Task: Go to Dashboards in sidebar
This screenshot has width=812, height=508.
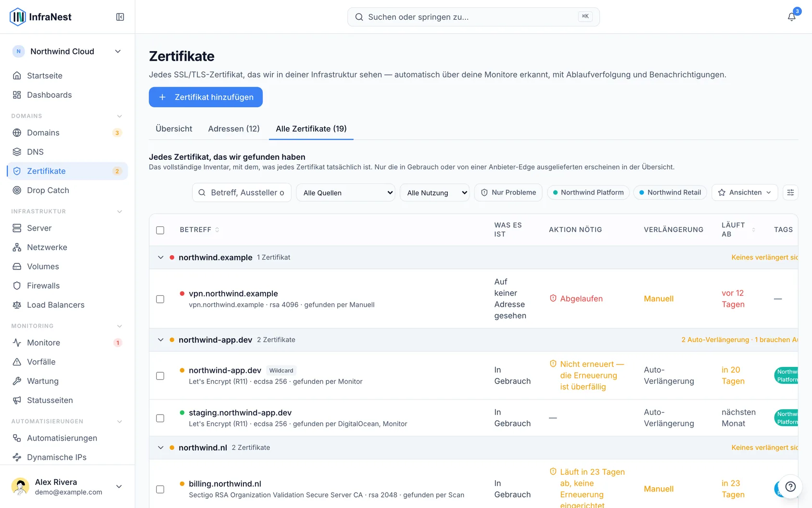Action: click(x=67, y=95)
